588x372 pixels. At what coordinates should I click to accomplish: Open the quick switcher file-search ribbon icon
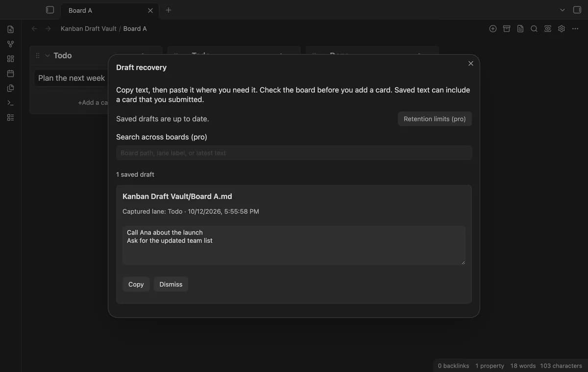point(10,29)
